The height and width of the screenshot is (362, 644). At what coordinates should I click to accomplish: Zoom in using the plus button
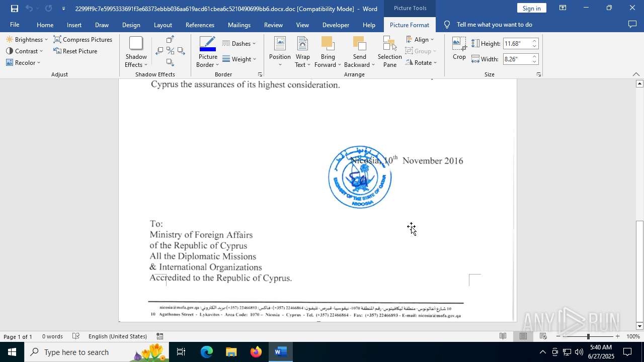617,336
